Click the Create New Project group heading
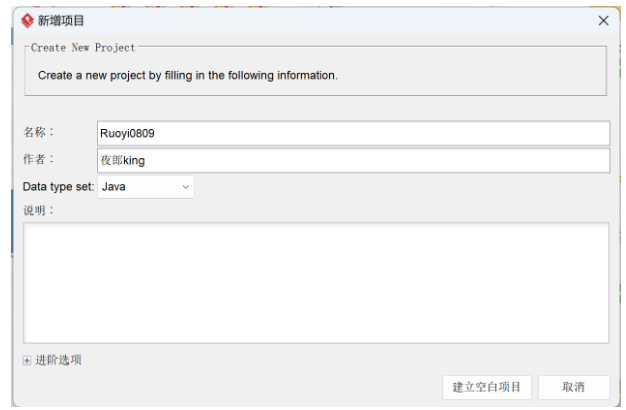 click(83, 47)
